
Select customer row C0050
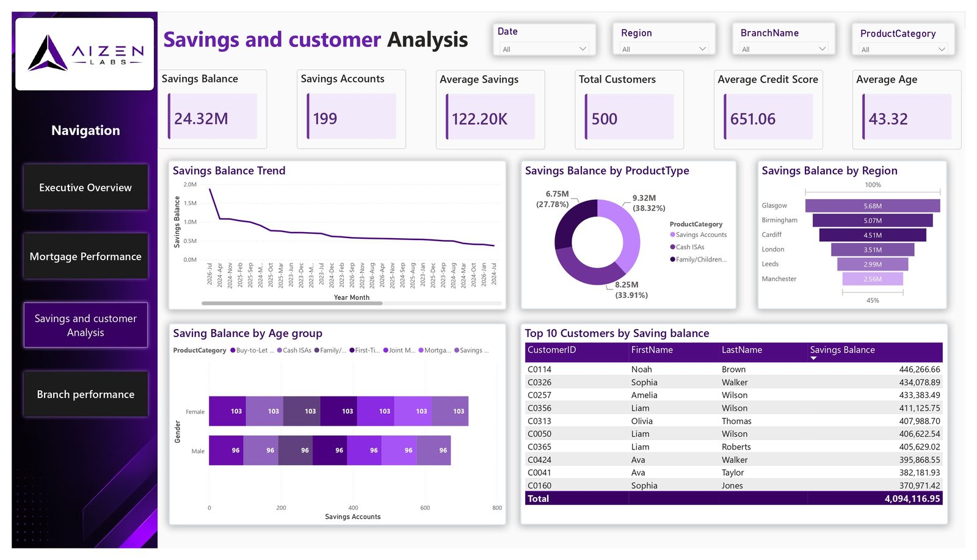tap(733, 434)
